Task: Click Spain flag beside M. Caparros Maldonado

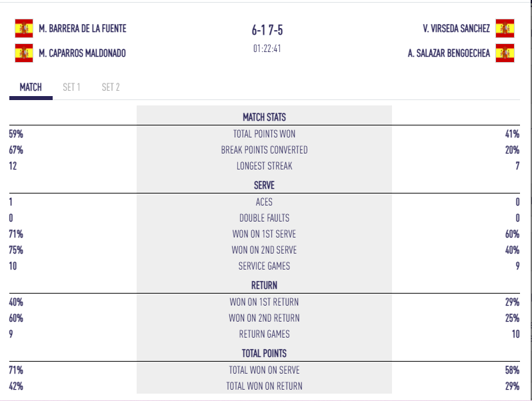Action: [24, 53]
